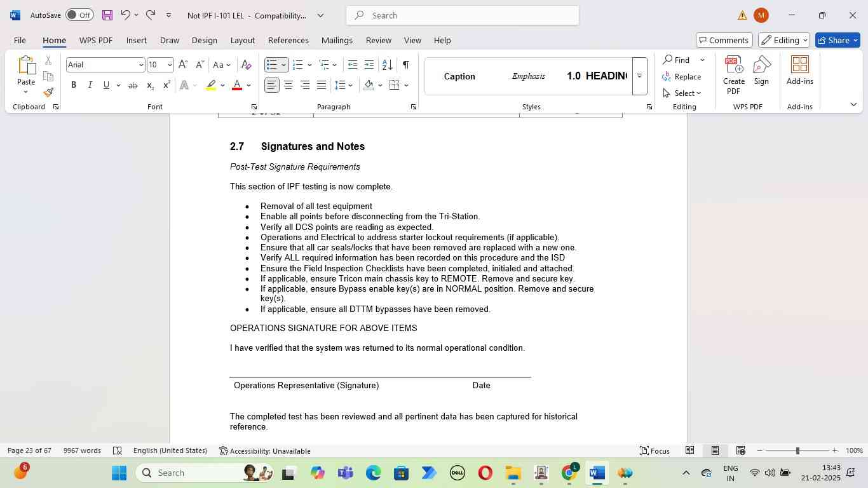Screen dimensions: 868x488
Task: Shrink font size with shrink icon
Action: tap(200, 65)
